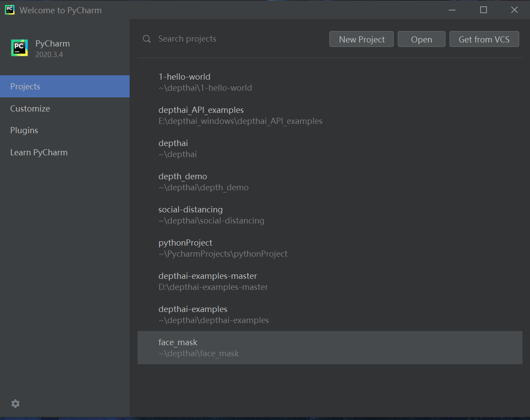Focus the Search projects field
Screen dimensions: 530x420
pyautogui.click(x=233, y=39)
